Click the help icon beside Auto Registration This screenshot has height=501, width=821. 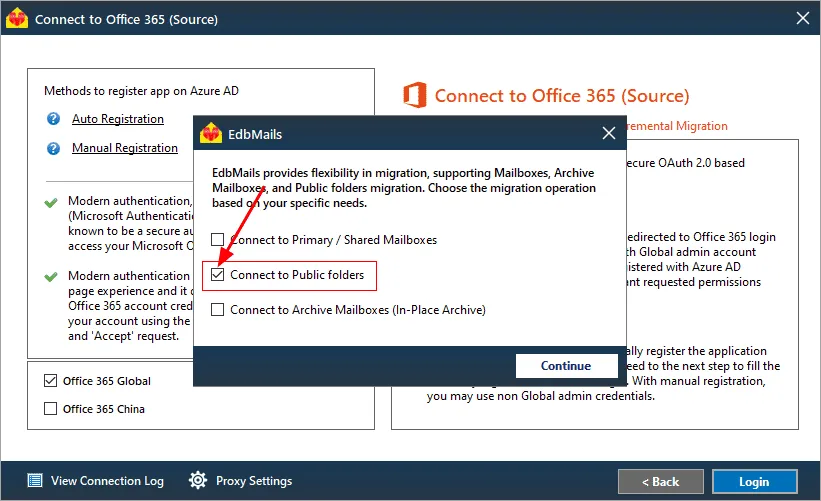point(53,119)
